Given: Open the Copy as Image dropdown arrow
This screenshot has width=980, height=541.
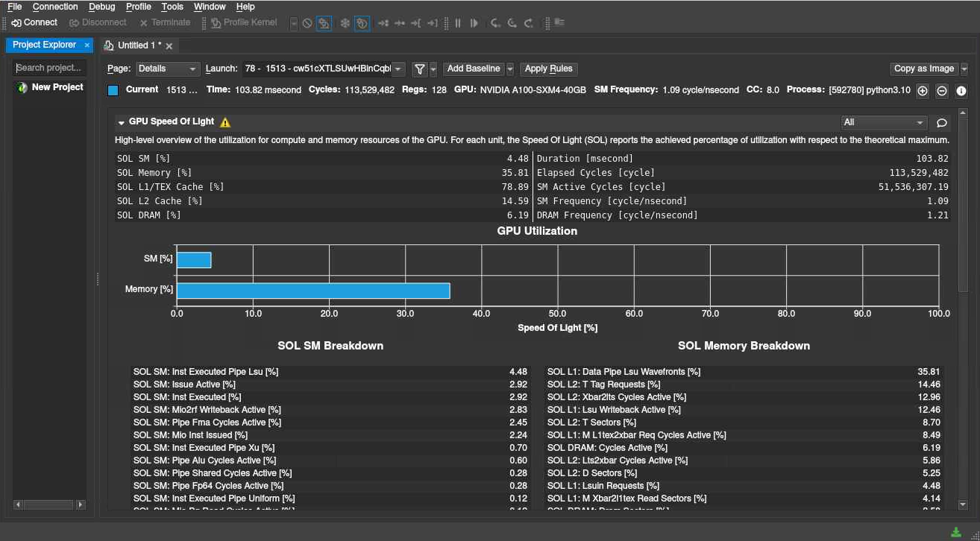Looking at the screenshot, I should tap(964, 69).
